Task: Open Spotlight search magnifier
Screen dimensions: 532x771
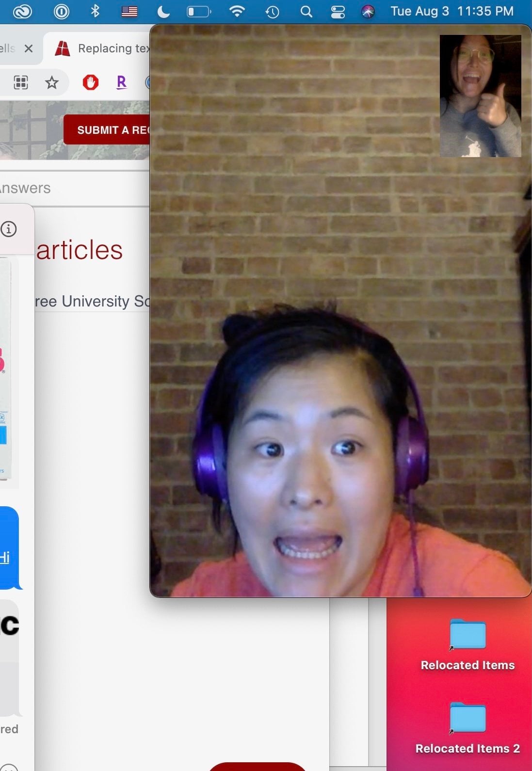Action: (x=306, y=11)
